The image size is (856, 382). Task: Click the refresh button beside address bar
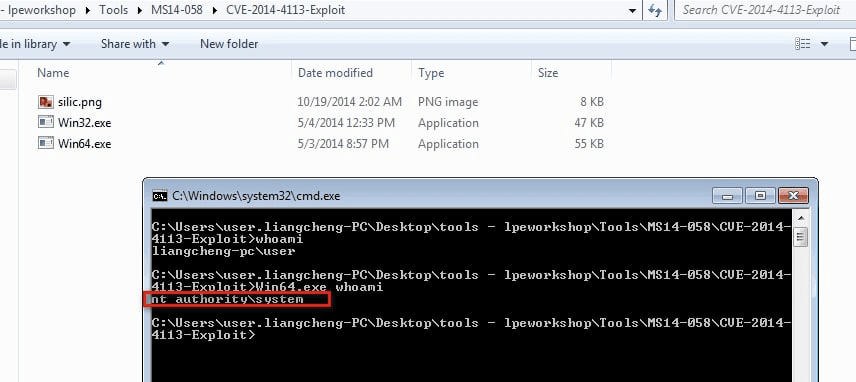(655, 10)
